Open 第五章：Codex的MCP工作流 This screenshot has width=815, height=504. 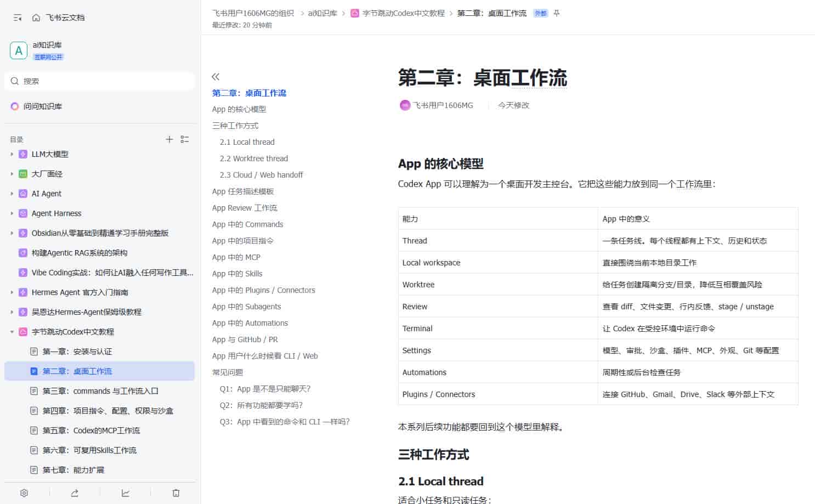[x=99, y=431]
